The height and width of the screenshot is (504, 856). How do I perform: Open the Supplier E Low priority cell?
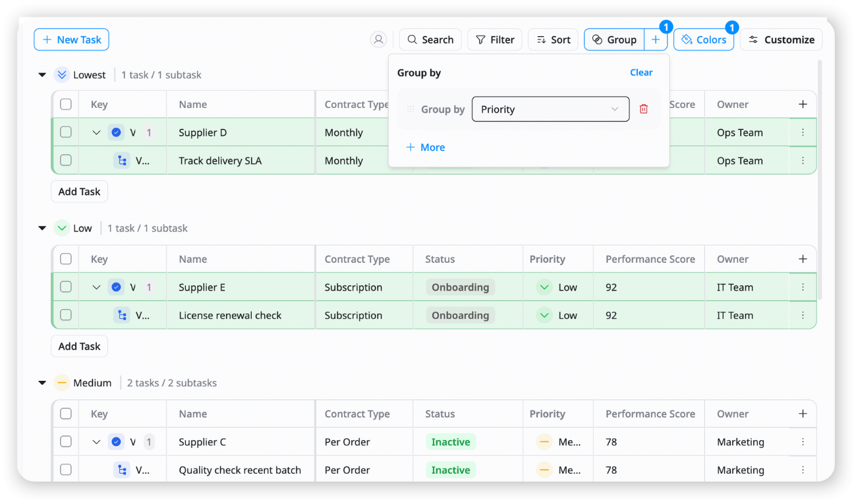[x=557, y=287]
